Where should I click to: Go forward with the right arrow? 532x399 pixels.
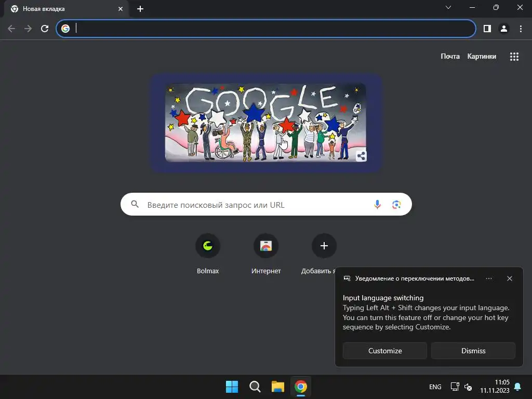point(28,29)
